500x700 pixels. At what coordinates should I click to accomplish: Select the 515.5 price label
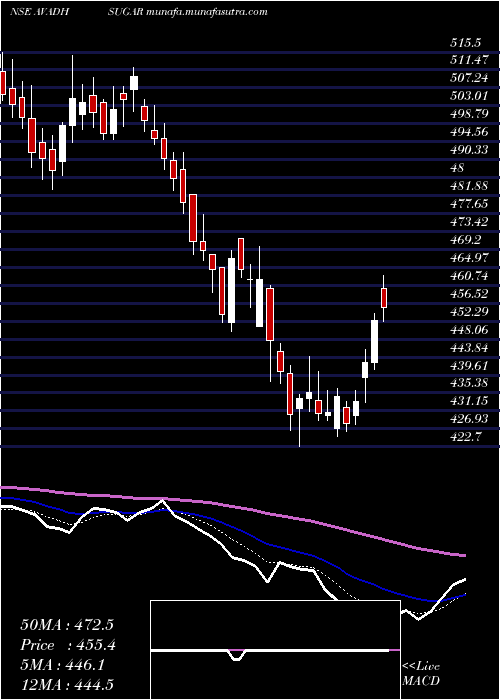point(465,43)
